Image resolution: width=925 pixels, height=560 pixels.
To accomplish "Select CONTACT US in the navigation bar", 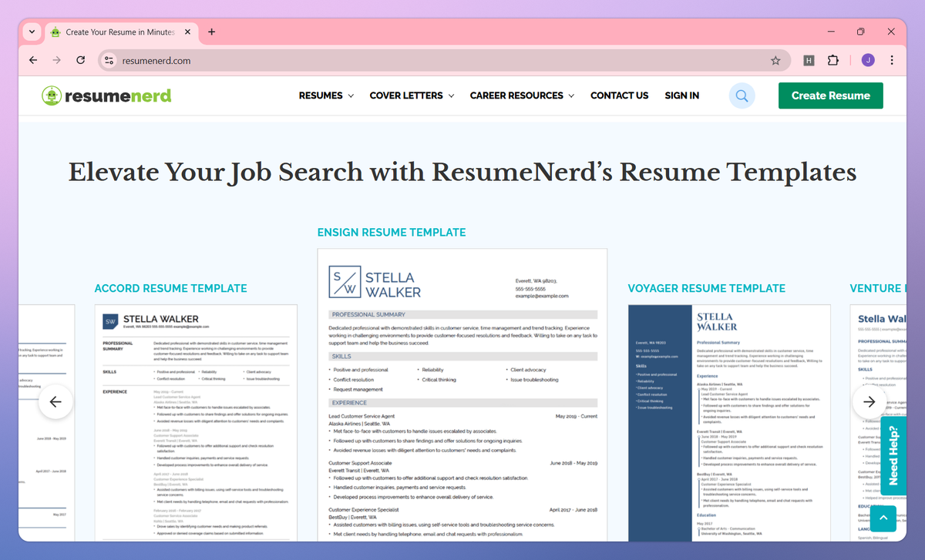I will coord(619,96).
